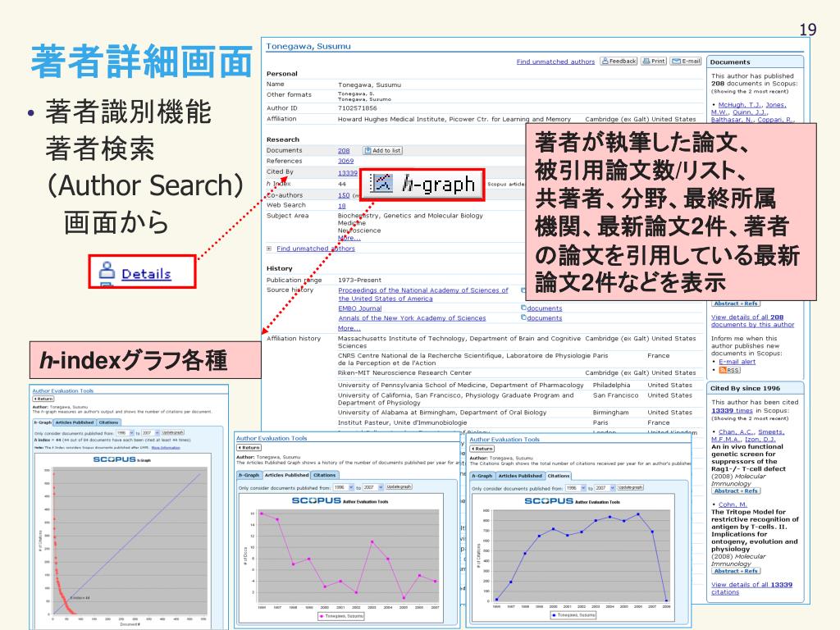Open author link Cohn, M.

(733, 504)
